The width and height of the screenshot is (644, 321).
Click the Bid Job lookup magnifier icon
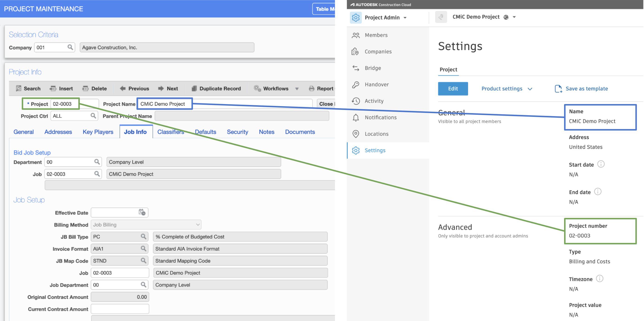[x=97, y=174]
